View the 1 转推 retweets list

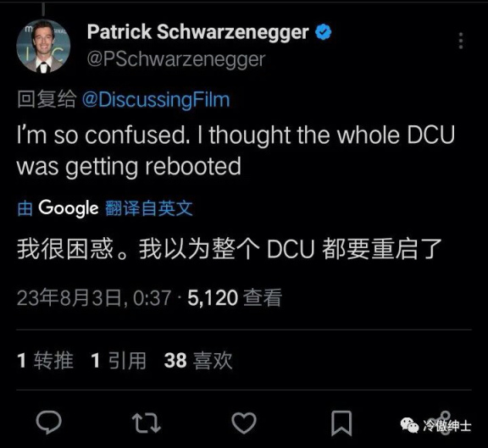[x=46, y=361]
